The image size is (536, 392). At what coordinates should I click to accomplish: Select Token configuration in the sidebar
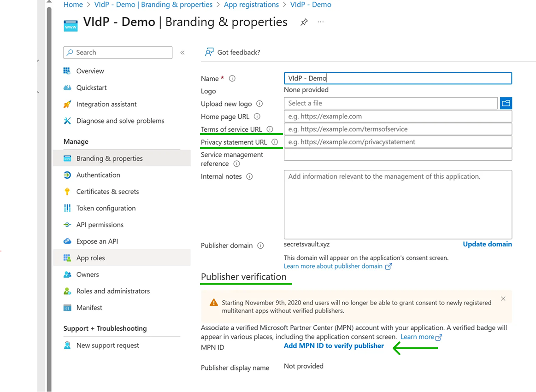click(x=106, y=208)
